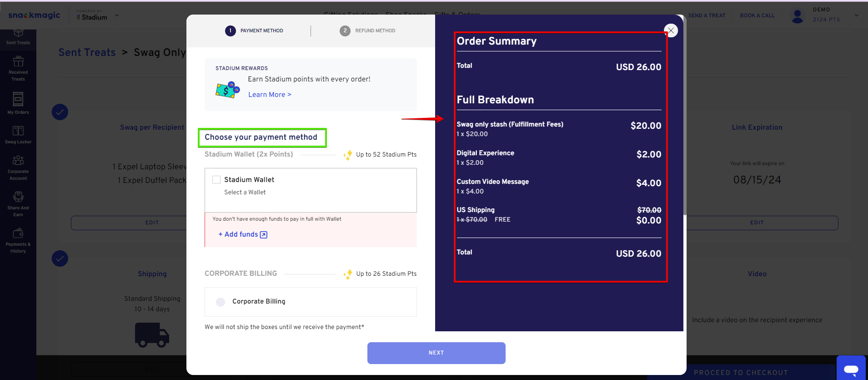Open Share And Earn page
The width and height of the screenshot is (868, 380).
(x=18, y=203)
